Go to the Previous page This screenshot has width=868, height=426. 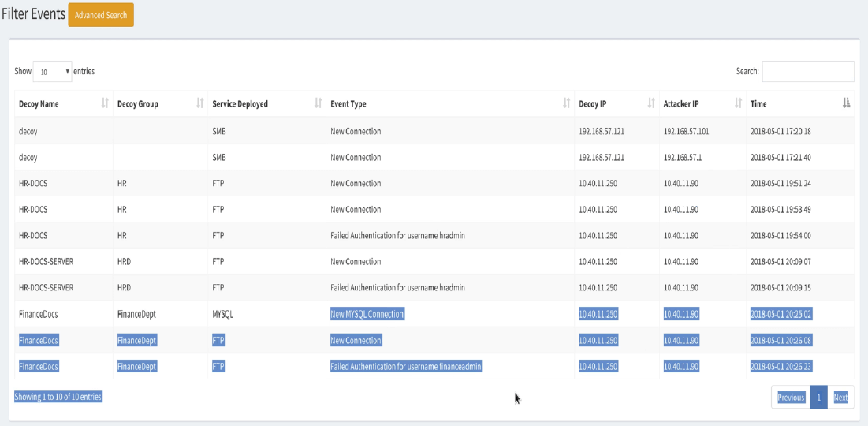(x=791, y=398)
